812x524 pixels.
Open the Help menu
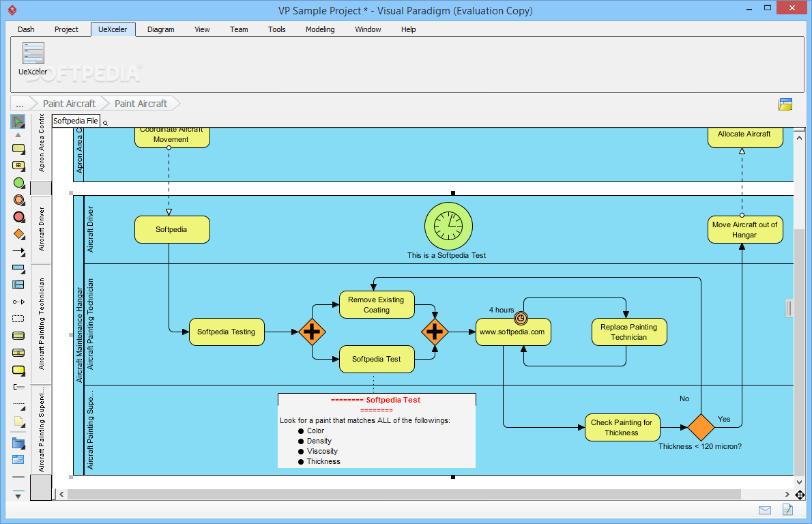click(x=408, y=29)
